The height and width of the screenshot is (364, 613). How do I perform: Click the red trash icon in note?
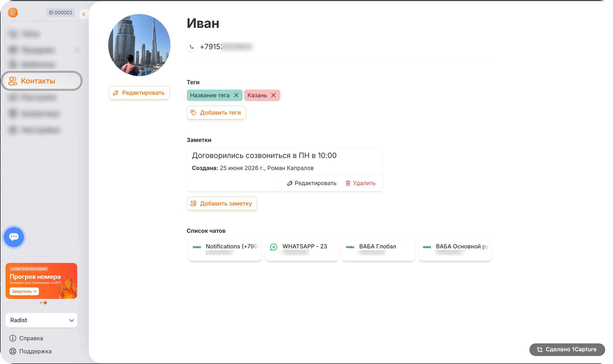pos(348,183)
